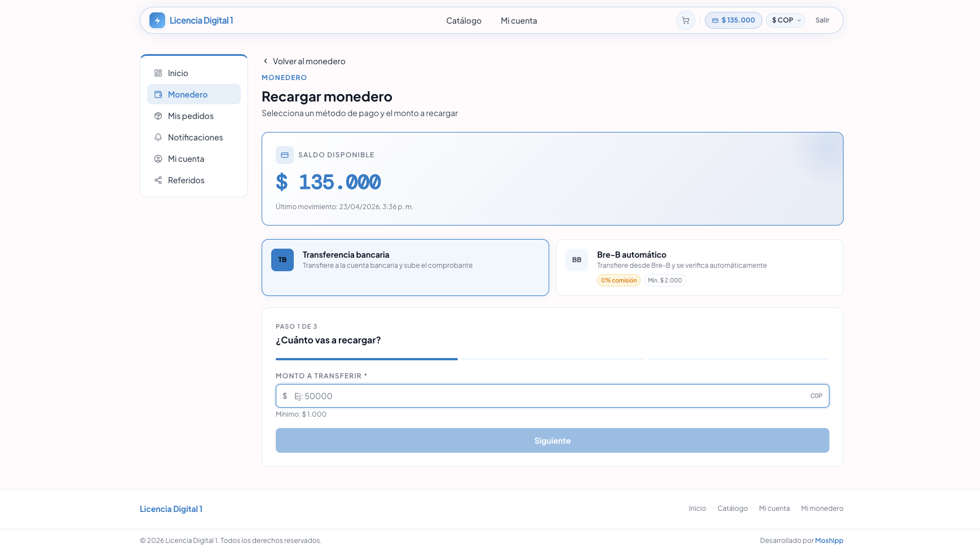
Task: Click the back chevron beside Volver al monedero
Action: tap(266, 61)
